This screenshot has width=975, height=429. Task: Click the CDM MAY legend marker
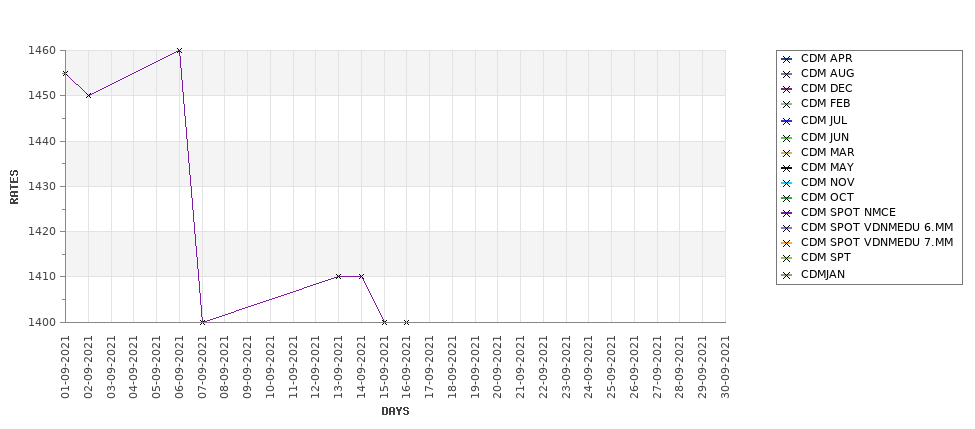(787, 168)
